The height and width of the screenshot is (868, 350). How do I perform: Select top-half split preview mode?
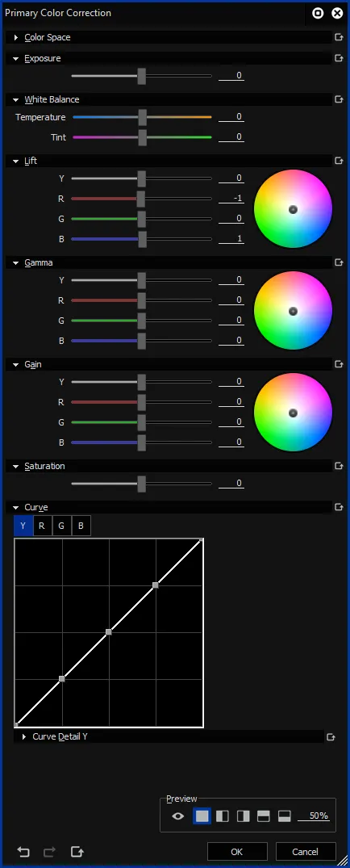pos(264,816)
